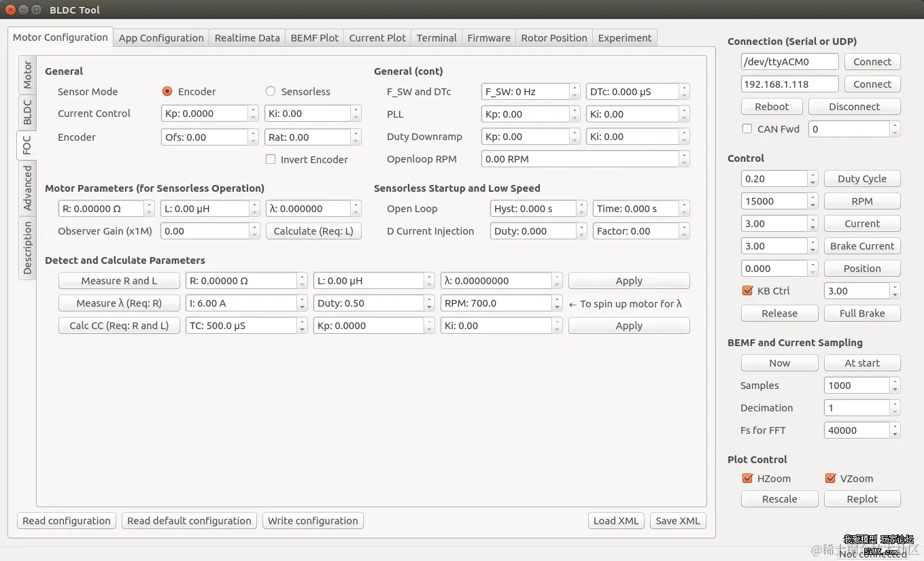
Task: Click Read configuration button
Action: 66,521
